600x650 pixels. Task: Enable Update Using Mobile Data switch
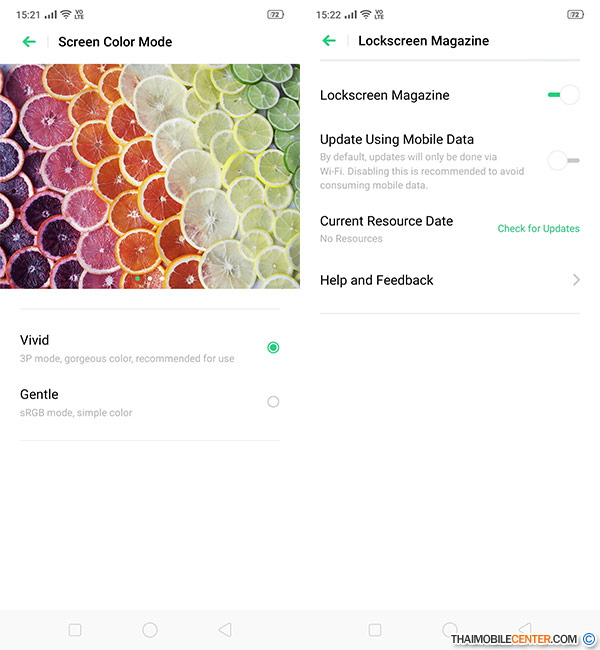564,161
